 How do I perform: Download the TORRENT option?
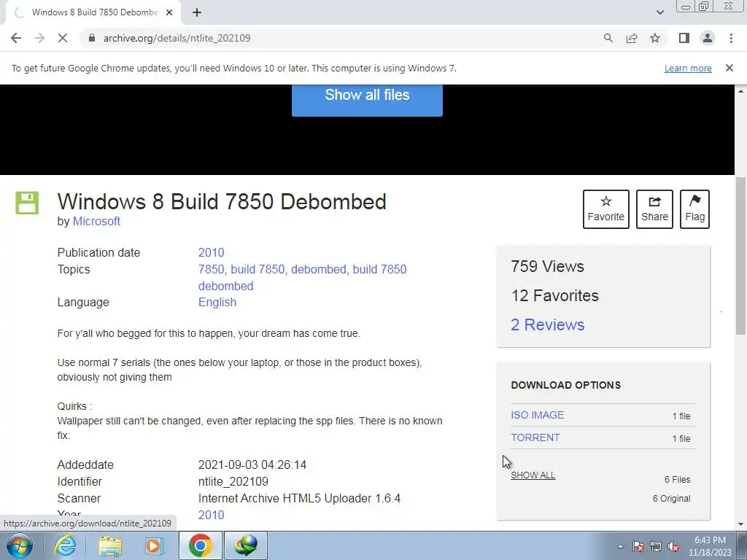pos(535,437)
